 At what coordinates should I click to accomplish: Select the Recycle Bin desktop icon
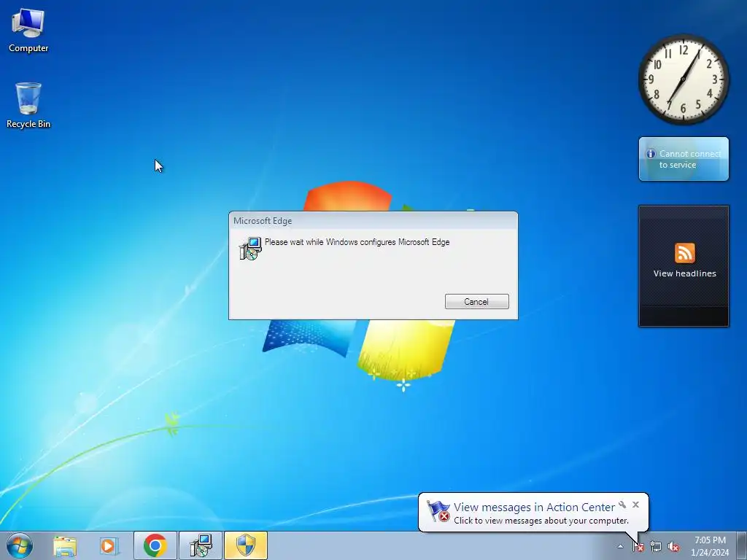(28, 105)
